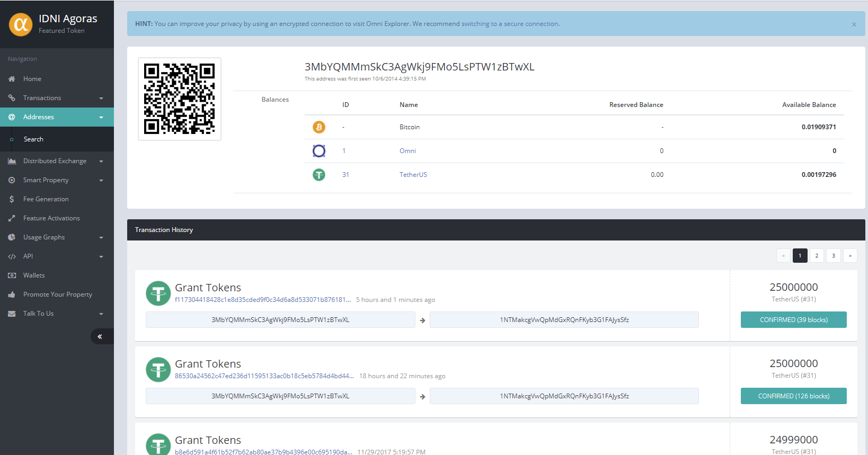Click Tether icon of the 39-blocks Grant Tokens transaction

click(158, 293)
